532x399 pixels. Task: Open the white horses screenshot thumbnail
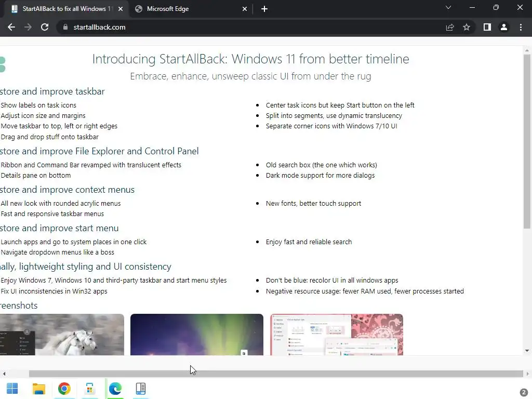pos(62,335)
